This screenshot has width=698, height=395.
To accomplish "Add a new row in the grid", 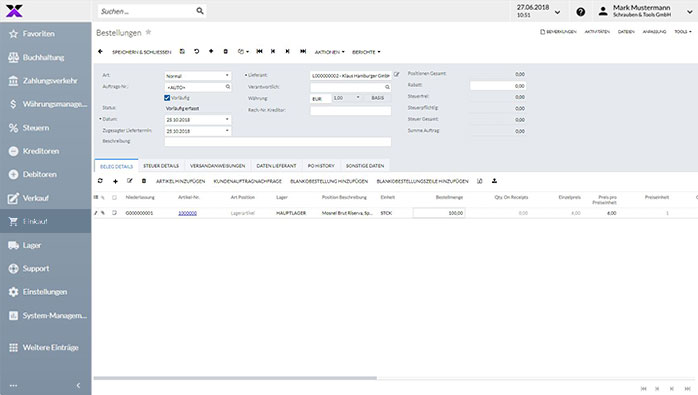I will pos(115,181).
